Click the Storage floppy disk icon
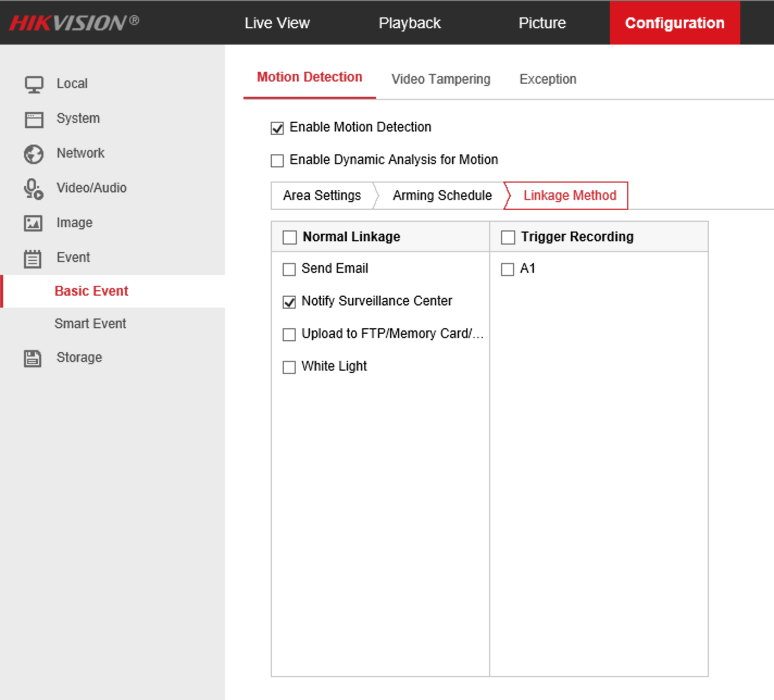Image resolution: width=774 pixels, height=700 pixels. (x=33, y=358)
